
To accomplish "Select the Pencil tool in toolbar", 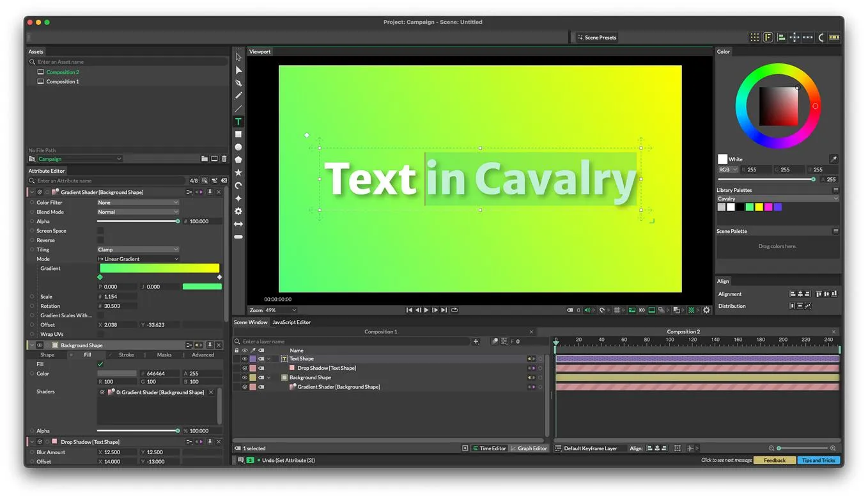I will pyautogui.click(x=238, y=96).
